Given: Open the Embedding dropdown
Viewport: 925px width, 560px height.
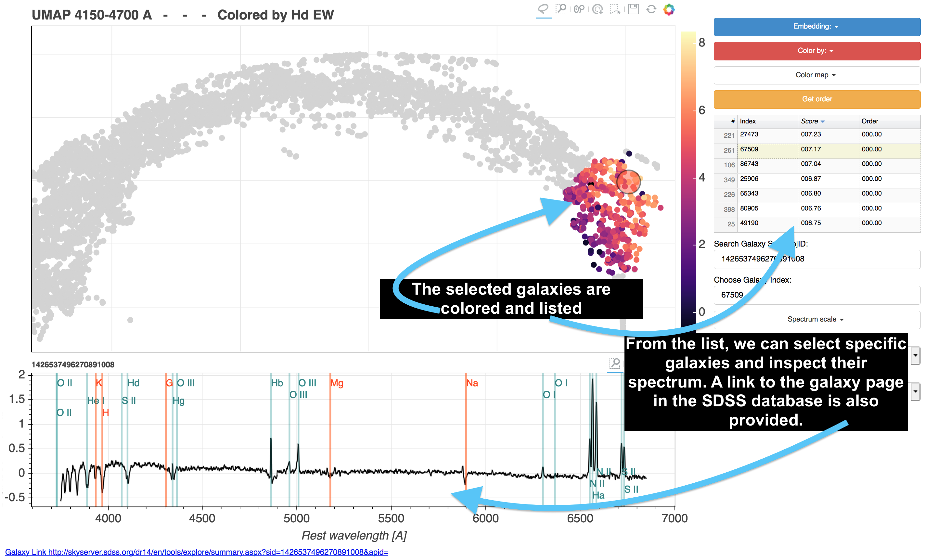Looking at the screenshot, I should pyautogui.click(x=816, y=26).
